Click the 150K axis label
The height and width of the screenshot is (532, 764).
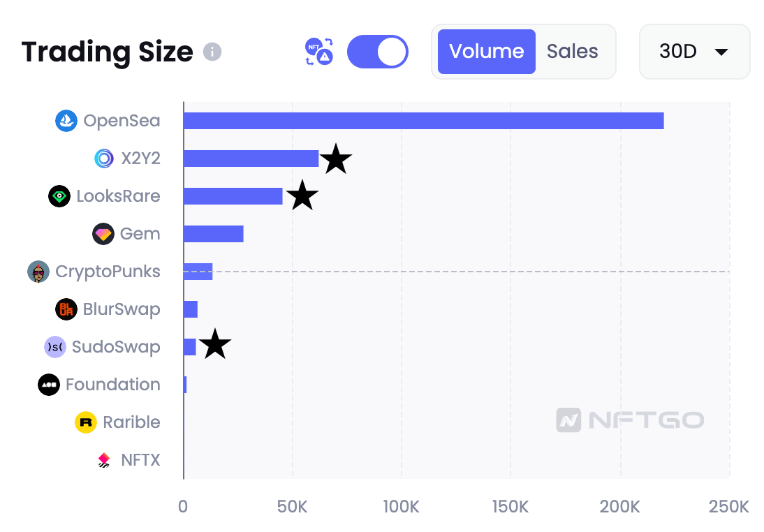pos(510,507)
